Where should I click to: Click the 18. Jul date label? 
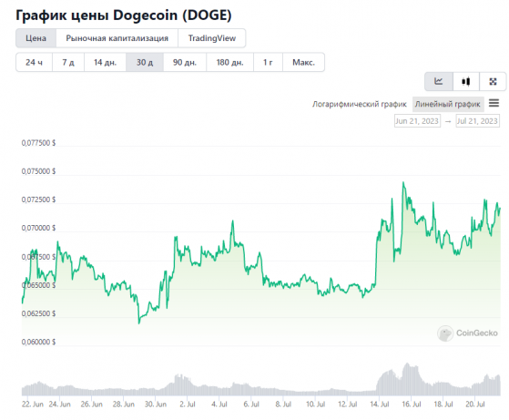tap(443, 405)
